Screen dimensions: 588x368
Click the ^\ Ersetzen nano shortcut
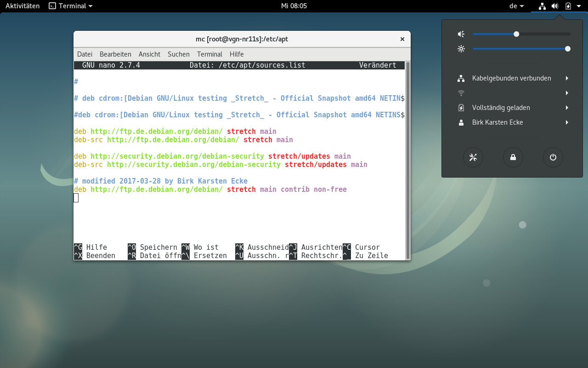204,256
